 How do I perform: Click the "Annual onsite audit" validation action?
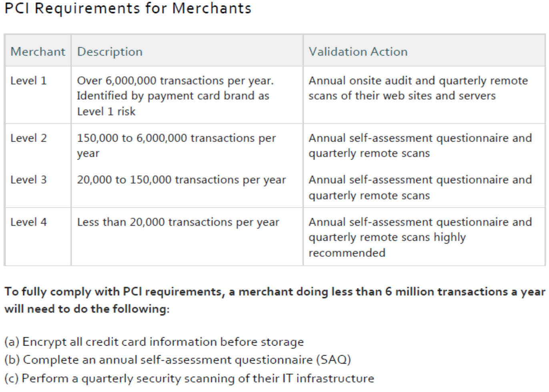[x=418, y=88]
